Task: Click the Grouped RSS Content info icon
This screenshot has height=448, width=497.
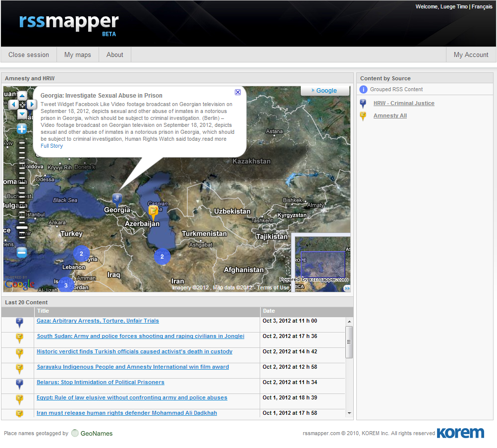Action: 363,89
